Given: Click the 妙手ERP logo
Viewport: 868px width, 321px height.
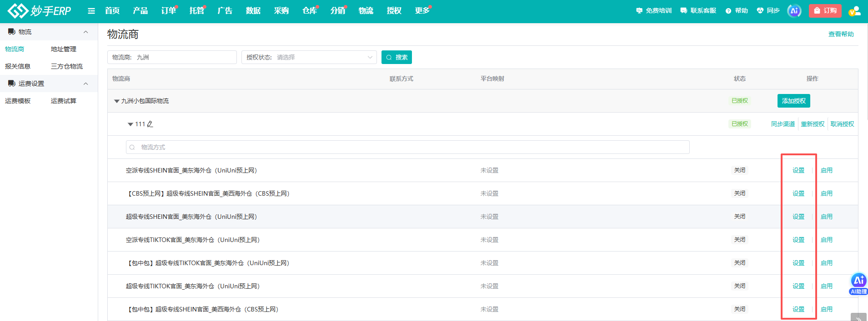Looking at the screenshot, I should pos(40,10).
